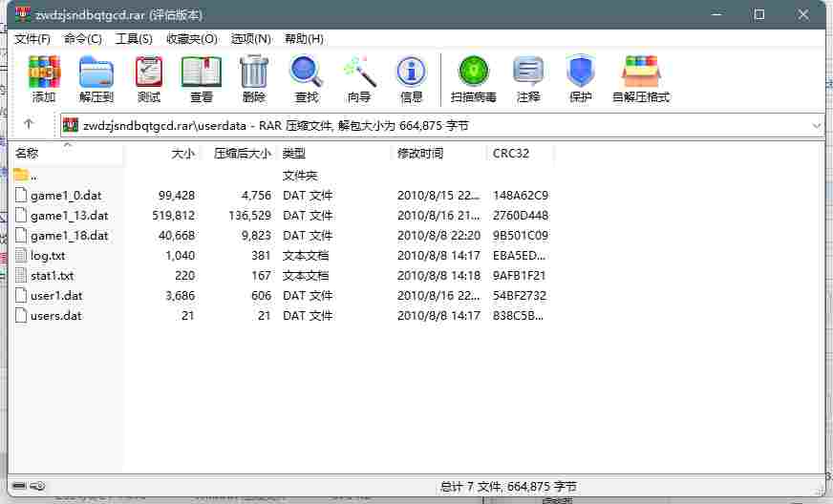Click the game1_18.dat file icon

[21, 235]
